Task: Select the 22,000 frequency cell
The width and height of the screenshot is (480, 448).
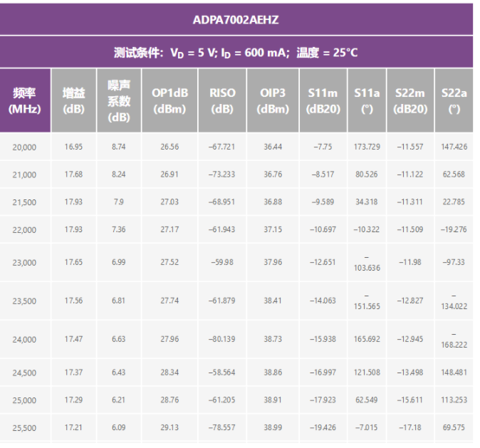Action: [x=24, y=229]
